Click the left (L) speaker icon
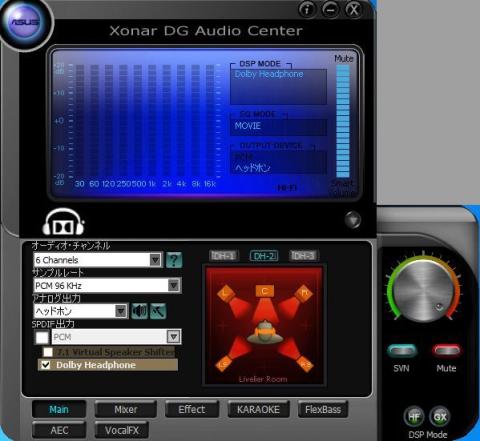The width and height of the screenshot is (480, 441). [x=226, y=294]
